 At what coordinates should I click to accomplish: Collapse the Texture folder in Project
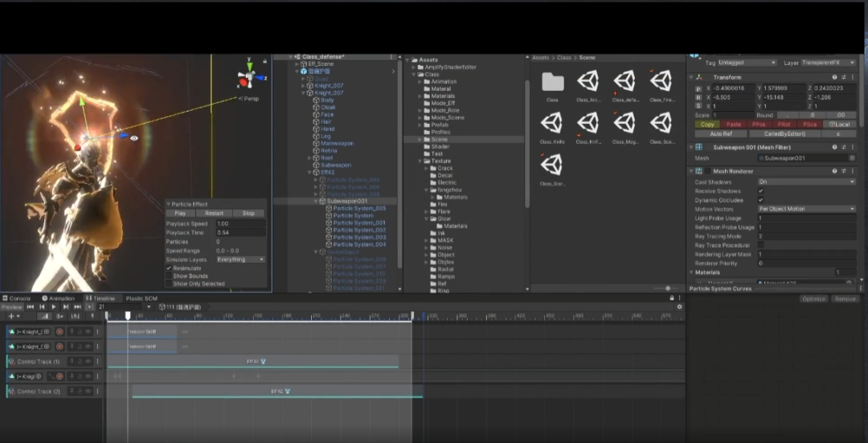pyautogui.click(x=419, y=161)
